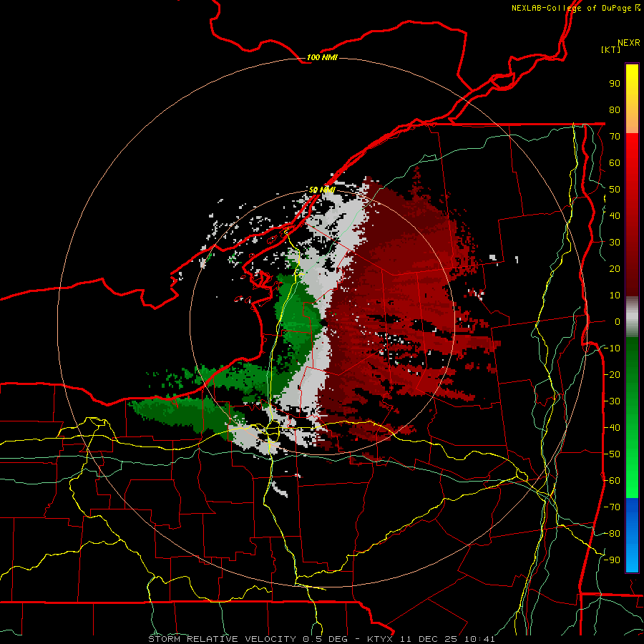Click the -20 value on the velocity scale

point(612,374)
